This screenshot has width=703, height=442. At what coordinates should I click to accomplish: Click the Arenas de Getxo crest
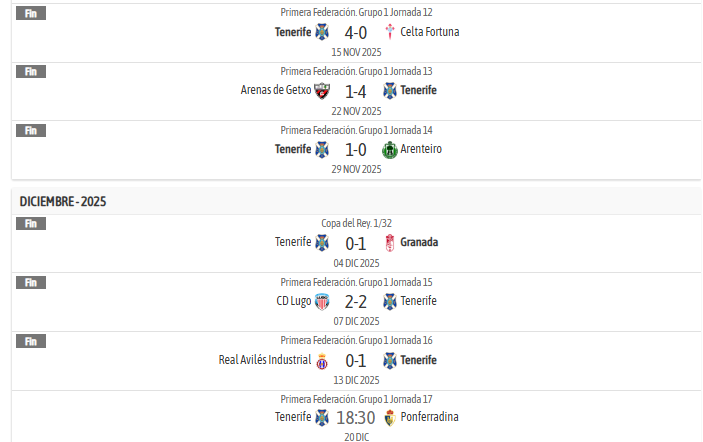(x=322, y=91)
